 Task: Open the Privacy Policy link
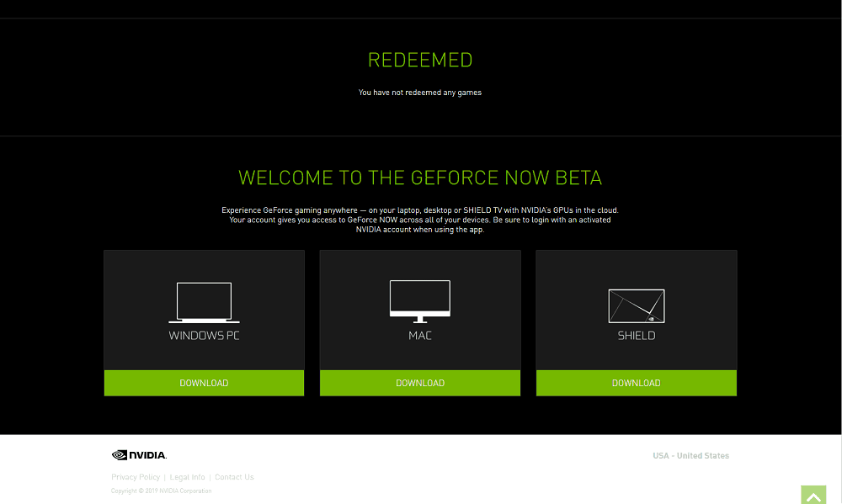[x=136, y=477]
